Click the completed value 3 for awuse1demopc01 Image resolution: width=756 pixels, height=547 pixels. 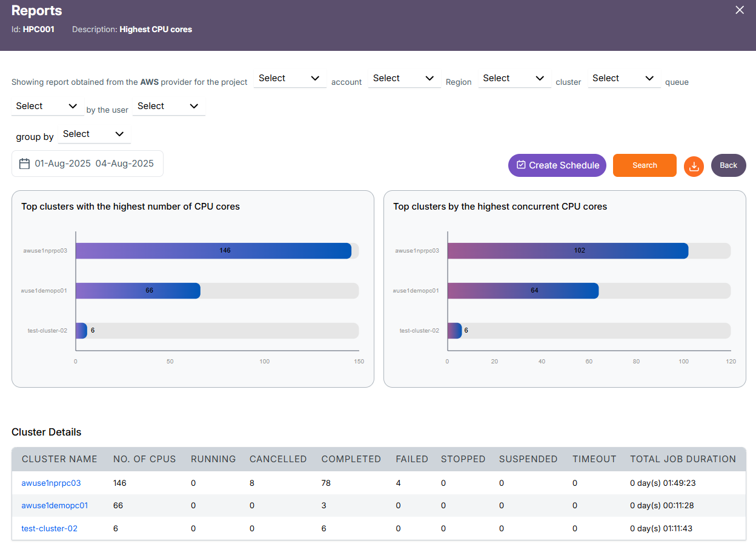324,506
